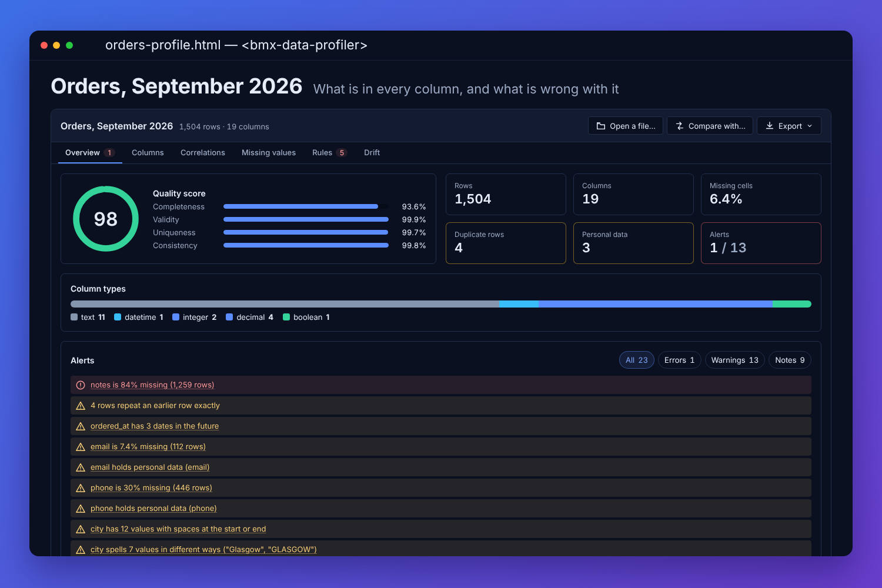This screenshot has width=882, height=588.
Task: Click the datetime type legend swatch
Action: (118, 317)
